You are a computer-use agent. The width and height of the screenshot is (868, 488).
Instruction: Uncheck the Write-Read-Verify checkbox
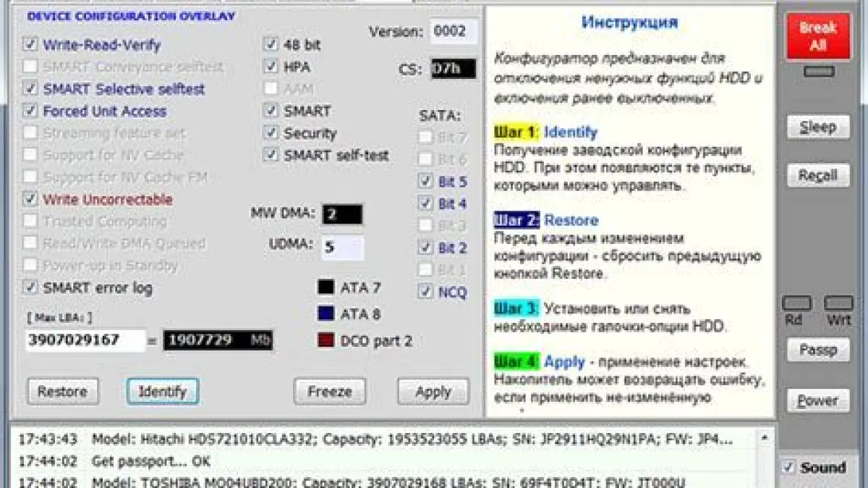point(30,45)
